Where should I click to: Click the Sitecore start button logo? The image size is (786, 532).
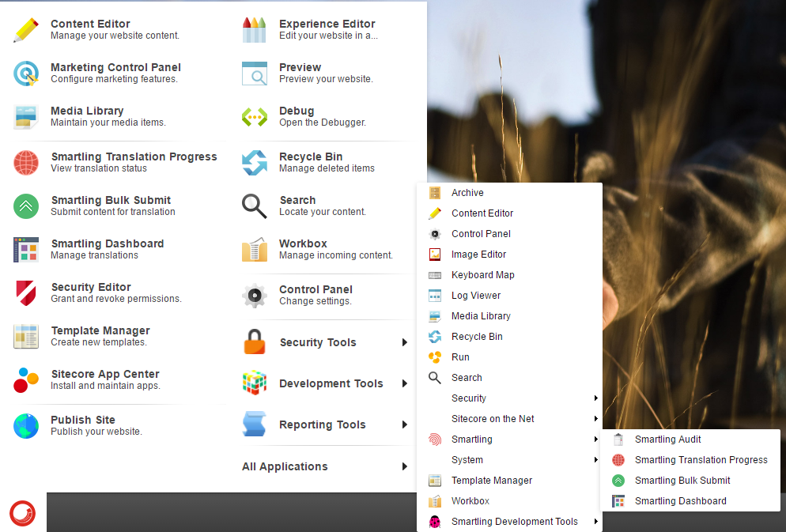click(x=23, y=513)
